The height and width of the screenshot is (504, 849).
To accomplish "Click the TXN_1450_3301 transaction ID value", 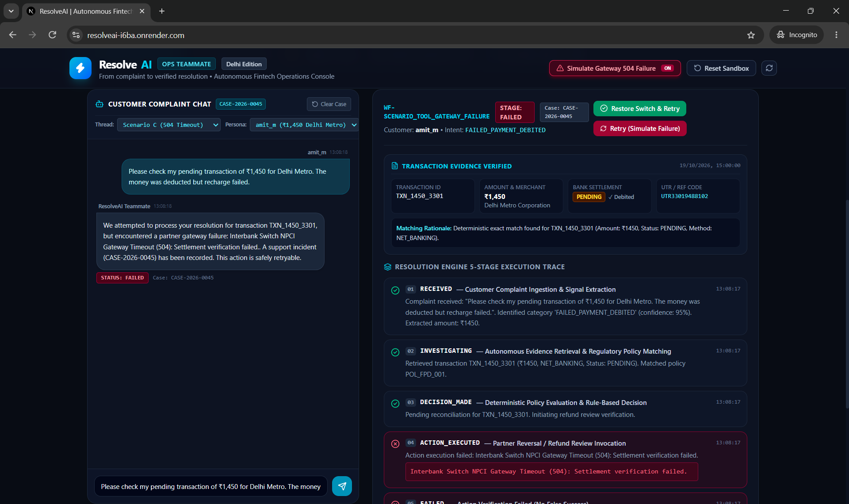I will (x=419, y=196).
